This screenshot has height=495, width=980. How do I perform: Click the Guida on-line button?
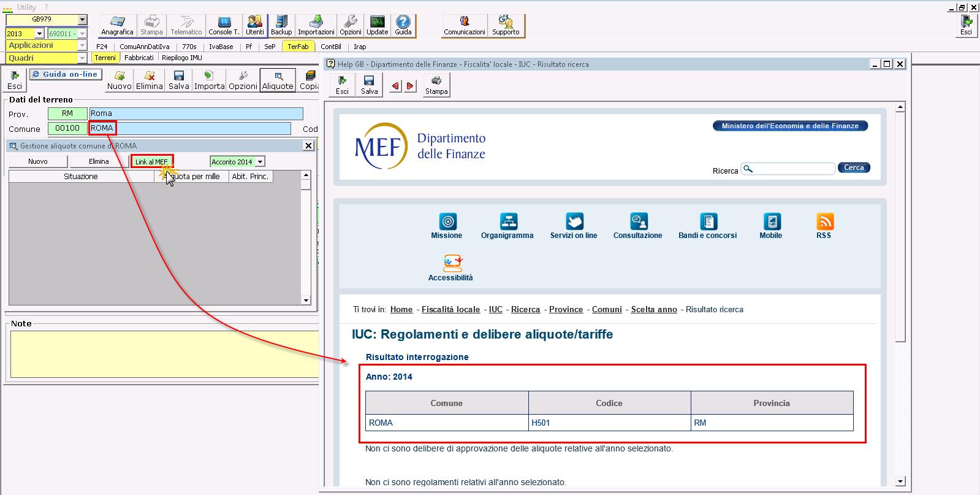(x=64, y=74)
